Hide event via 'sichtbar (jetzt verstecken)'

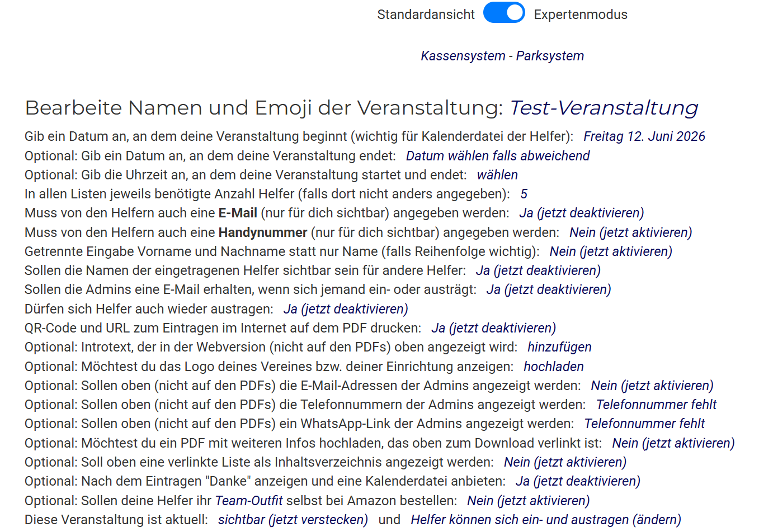(293, 520)
